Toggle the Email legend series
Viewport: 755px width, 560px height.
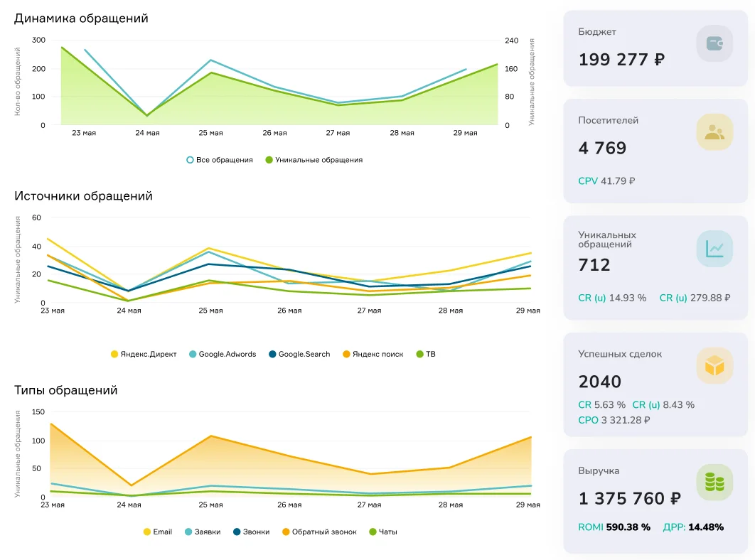[x=157, y=532]
